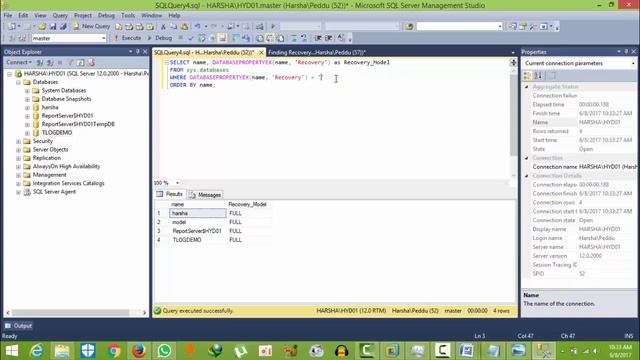Open the File menu
Viewport: 640px width, 360px height.
(8, 15)
